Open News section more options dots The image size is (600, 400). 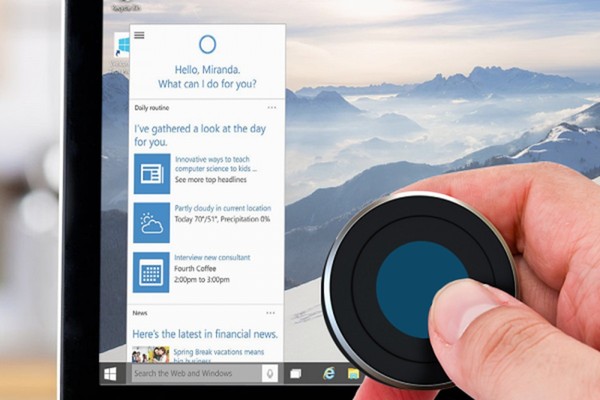[x=271, y=313]
